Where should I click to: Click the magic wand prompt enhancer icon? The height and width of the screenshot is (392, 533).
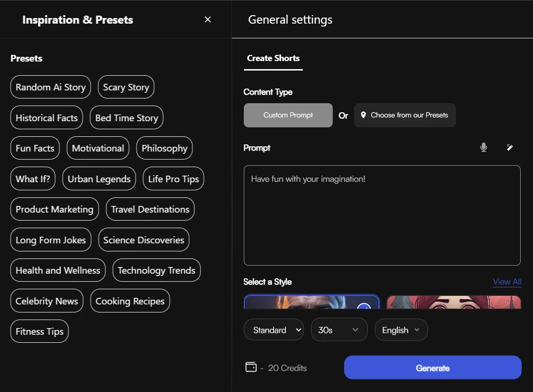pyautogui.click(x=509, y=148)
